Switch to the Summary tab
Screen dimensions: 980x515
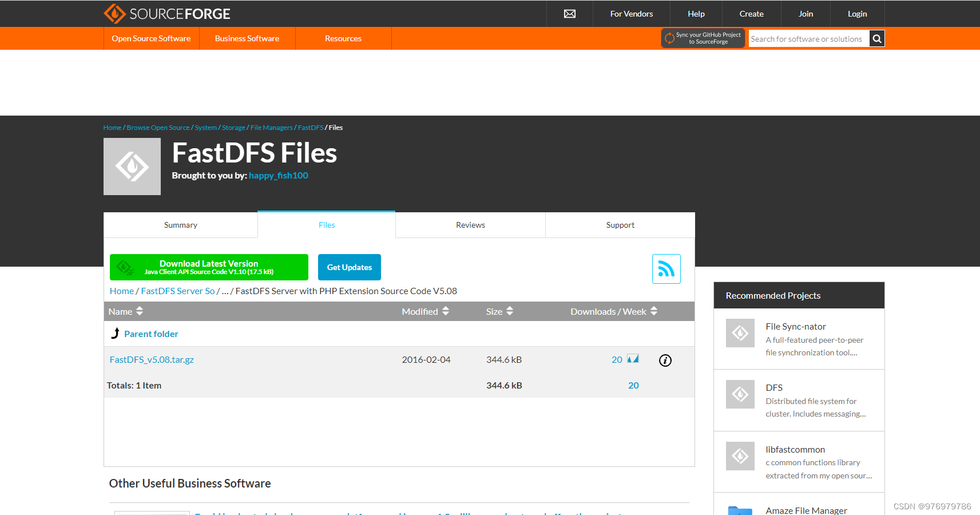(x=181, y=225)
